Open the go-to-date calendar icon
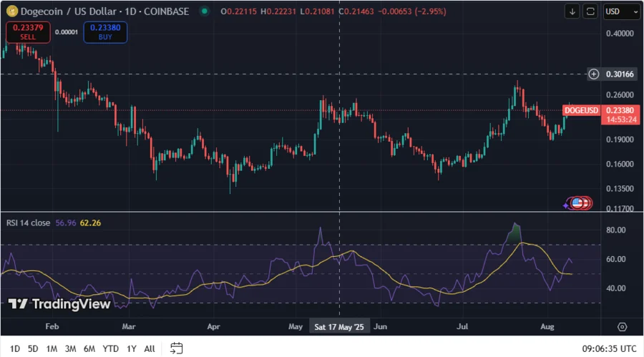Image resolution: width=644 pixels, height=357 pixels. 177,348
